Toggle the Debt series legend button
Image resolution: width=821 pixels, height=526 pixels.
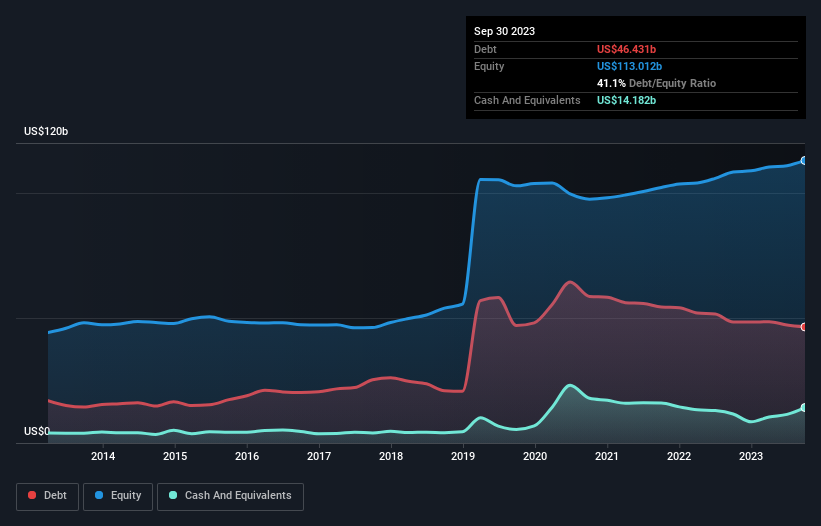coord(48,496)
